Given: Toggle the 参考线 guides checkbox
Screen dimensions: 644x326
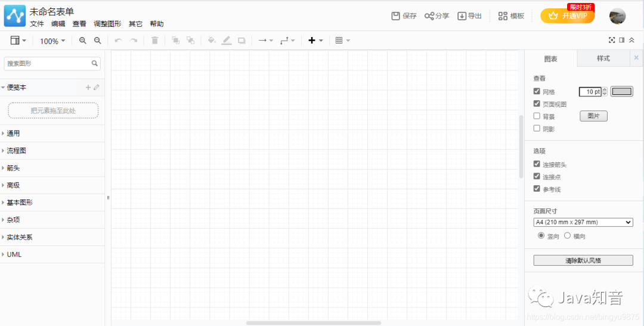Looking at the screenshot, I should tap(537, 189).
